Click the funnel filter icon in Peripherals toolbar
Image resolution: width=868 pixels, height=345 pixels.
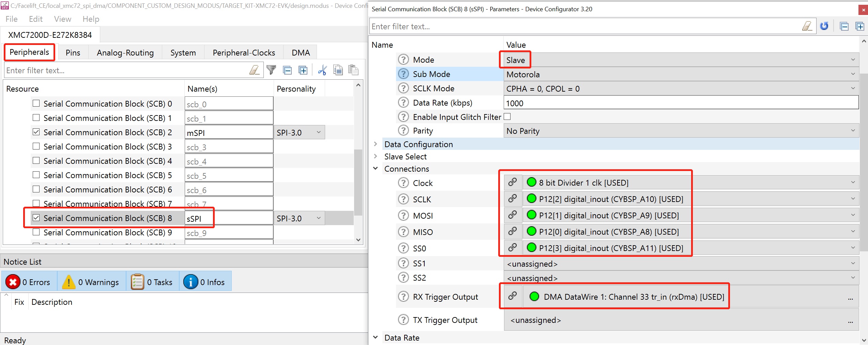click(271, 70)
